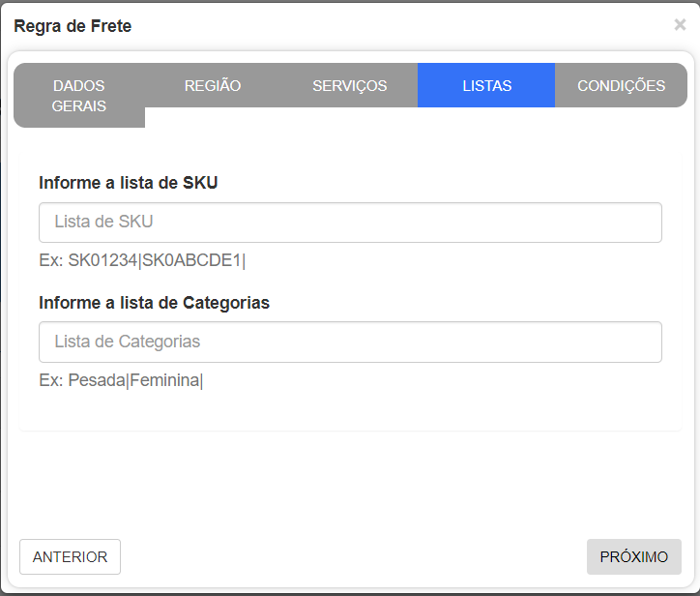The height and width of the screenshot is (596, 700).
Task: Click the SK01234|SK0ABCDE1| example hint
Action: coord(142,260)
